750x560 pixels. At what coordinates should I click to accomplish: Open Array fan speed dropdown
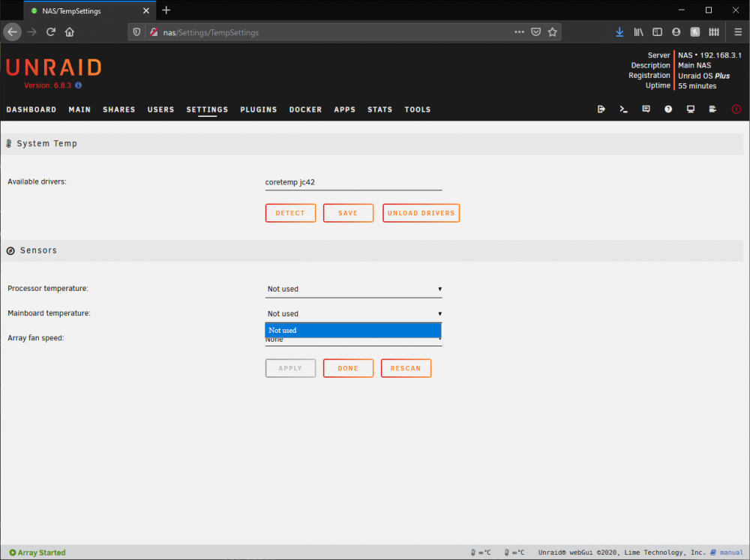pos(353,341)
